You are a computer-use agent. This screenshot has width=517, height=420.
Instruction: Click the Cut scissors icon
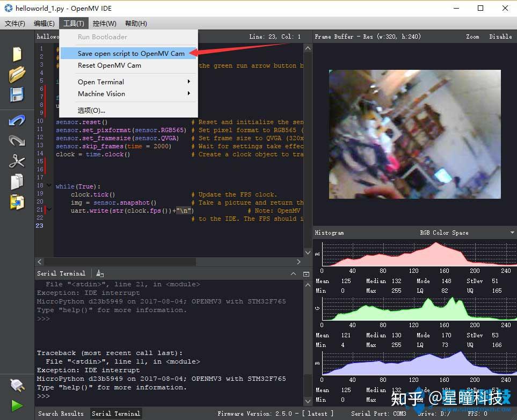click(17, 161)
